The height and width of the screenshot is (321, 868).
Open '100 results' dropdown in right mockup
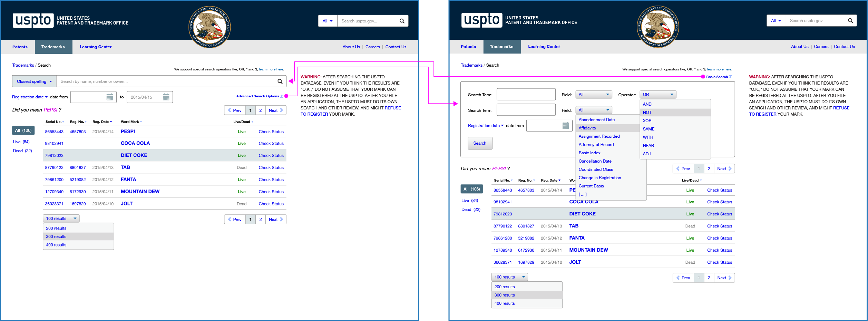(x=509, y=277)
